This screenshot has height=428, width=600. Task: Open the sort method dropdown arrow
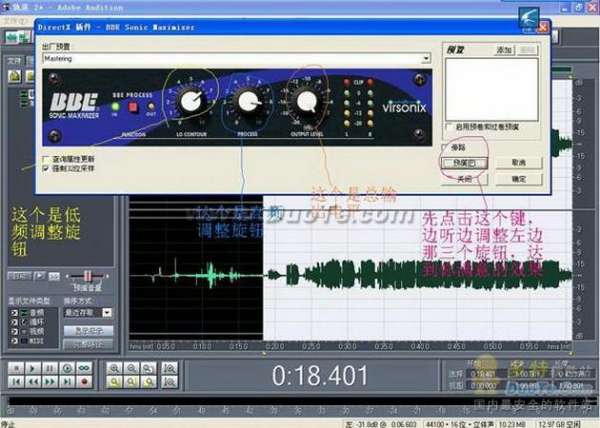pos(108,312)
